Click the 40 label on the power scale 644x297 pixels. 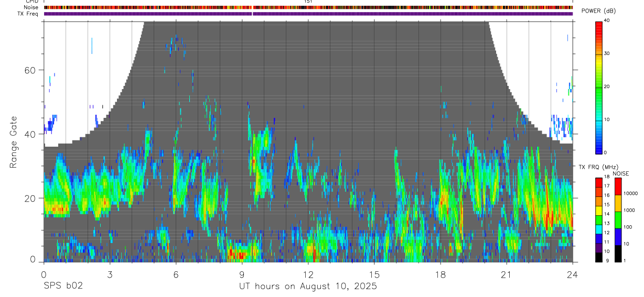pyautogui.click(x=607, y=20)
